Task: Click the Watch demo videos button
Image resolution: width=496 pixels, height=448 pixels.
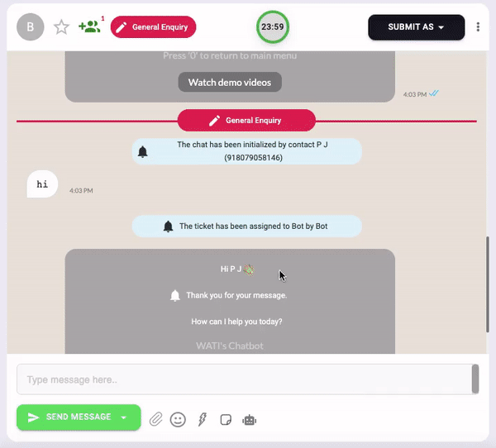Action: [230, 83]
